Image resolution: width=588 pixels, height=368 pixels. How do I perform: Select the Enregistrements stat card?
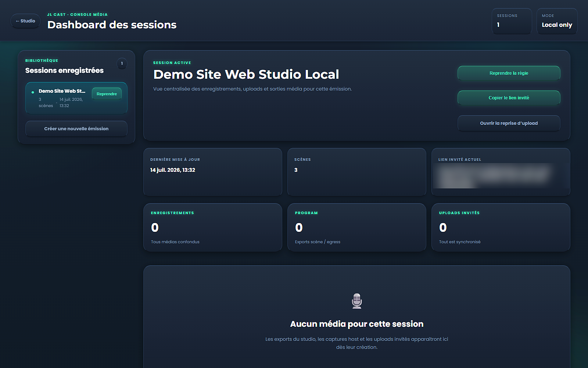[213, 227]
